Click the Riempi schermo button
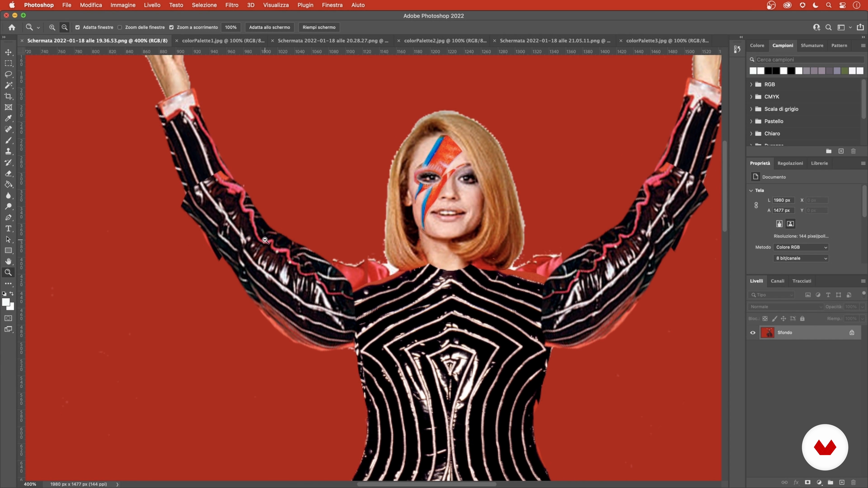 (x=319, y=27)
